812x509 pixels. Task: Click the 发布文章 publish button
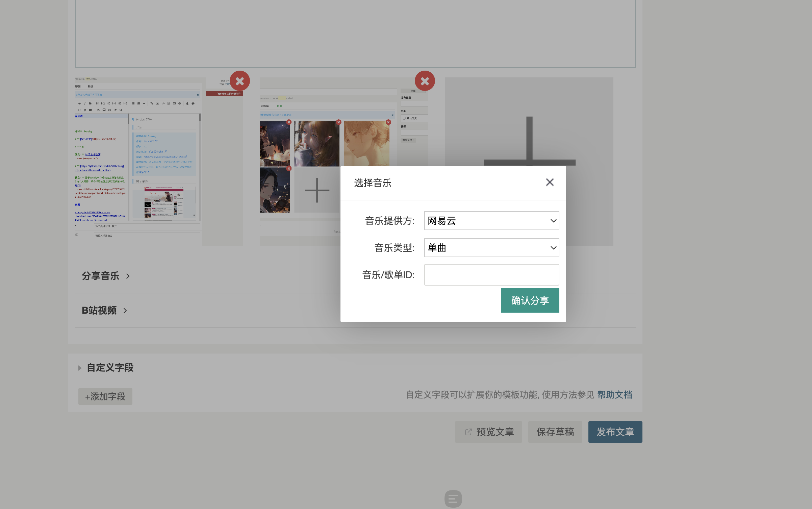click(615, 432)
